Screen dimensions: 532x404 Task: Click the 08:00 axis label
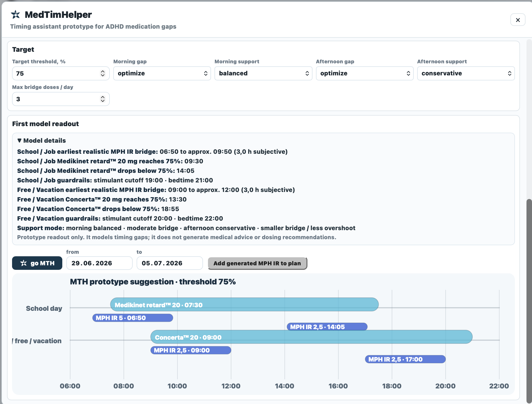[124, 386]
